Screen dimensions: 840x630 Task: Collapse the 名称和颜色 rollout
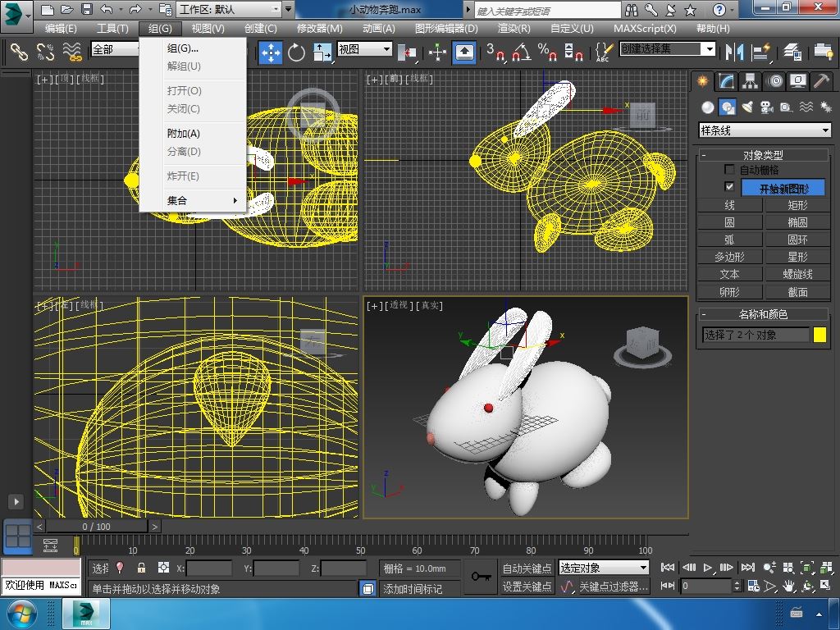[x=763, y=314]
